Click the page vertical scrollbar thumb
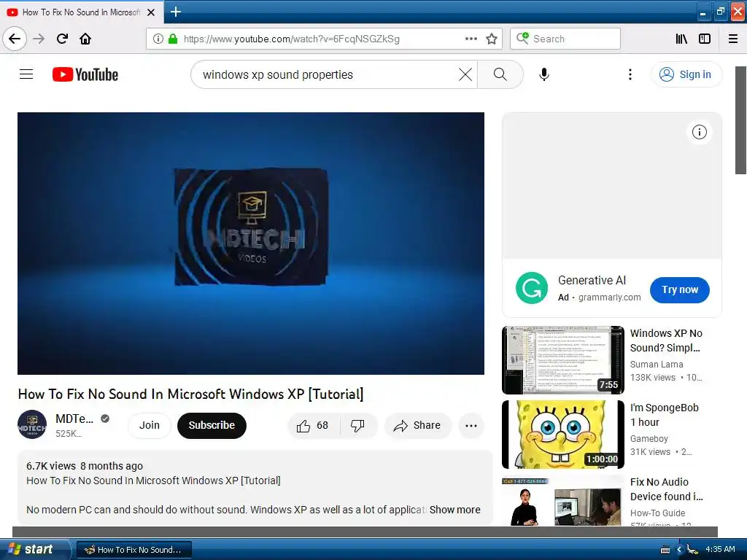Image resolution: width=747 pixels, height=560 pixels. coord(741,120)
